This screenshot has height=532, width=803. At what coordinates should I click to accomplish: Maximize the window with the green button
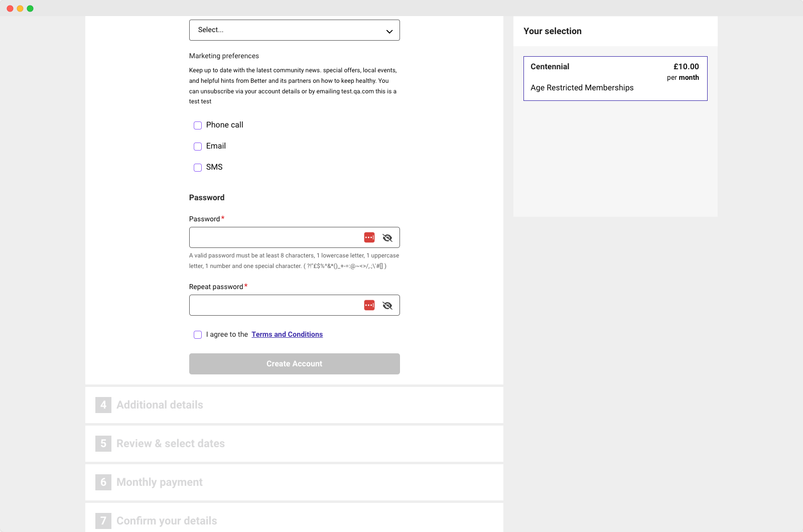click(30, 9)
